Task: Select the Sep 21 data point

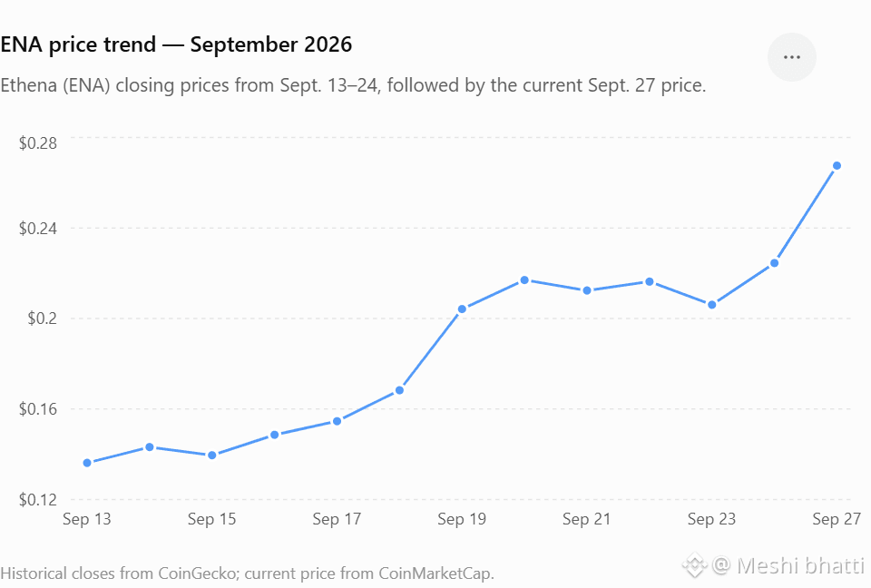Action: [x=587, y=290]
